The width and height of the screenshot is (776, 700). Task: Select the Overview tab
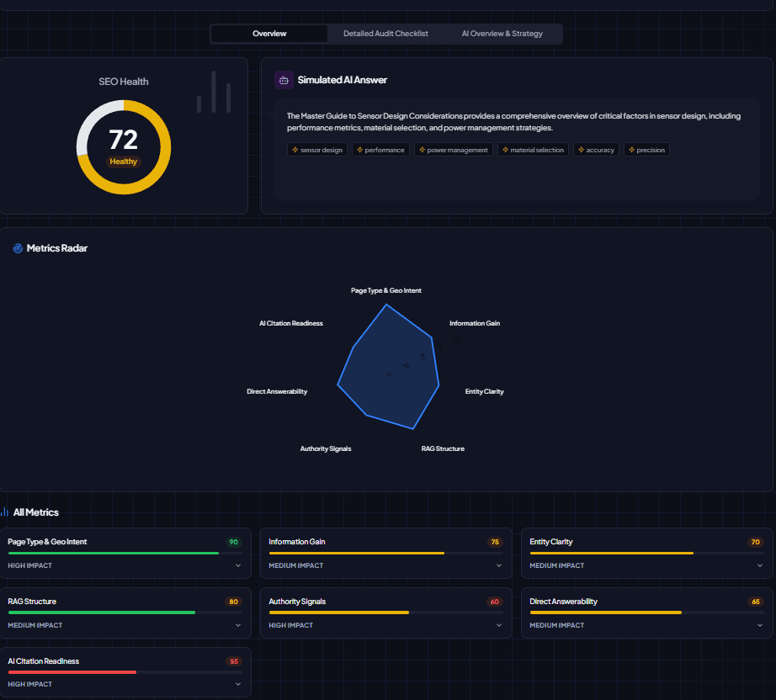pos(268,34)
